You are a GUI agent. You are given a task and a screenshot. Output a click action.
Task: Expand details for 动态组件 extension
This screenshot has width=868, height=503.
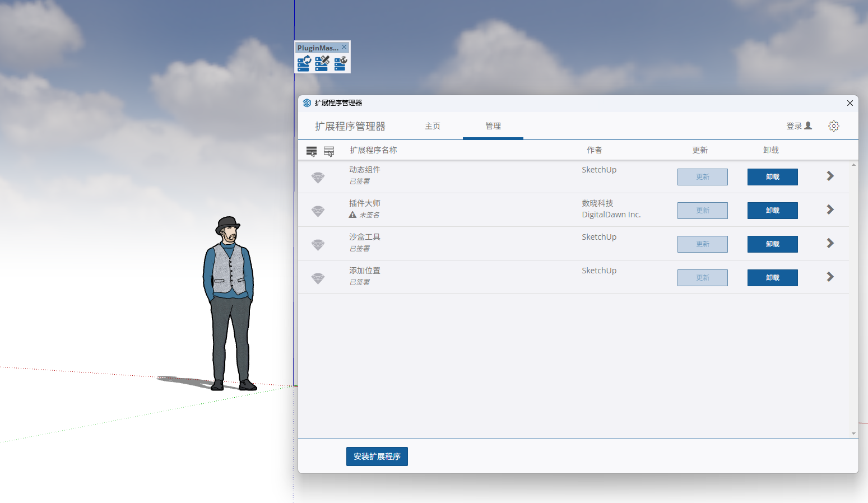click(x=830, y=176)
